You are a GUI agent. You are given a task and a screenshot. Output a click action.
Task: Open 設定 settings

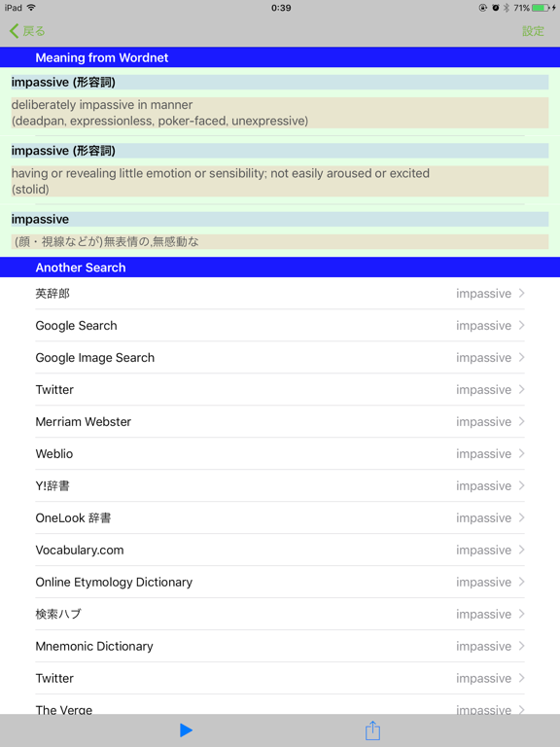533,31
